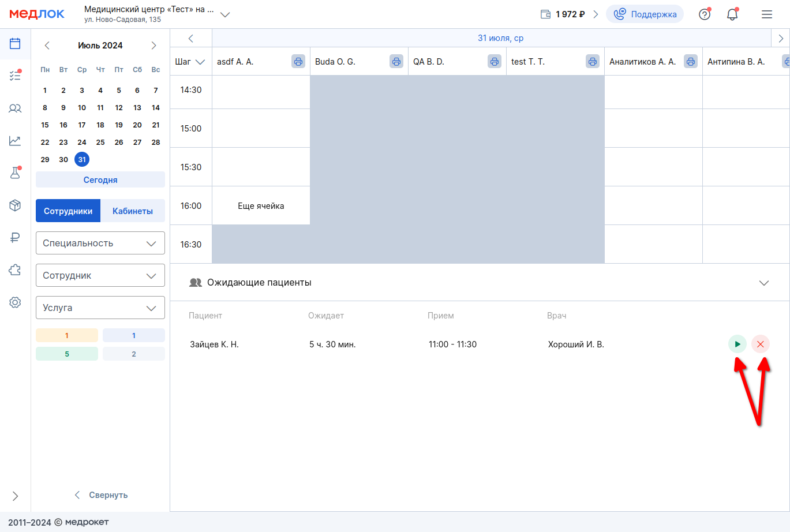
Task: Click the blue status counter 1
Action: coord(134,336)
